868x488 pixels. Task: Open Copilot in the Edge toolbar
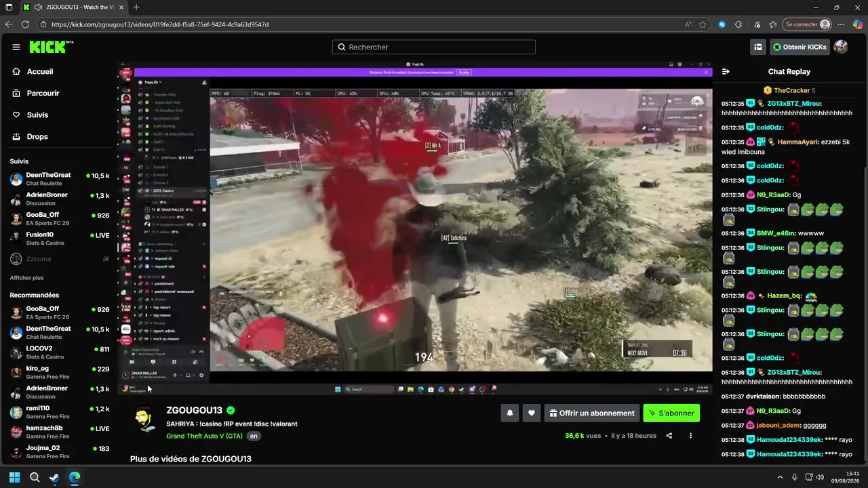pos(858,24)
